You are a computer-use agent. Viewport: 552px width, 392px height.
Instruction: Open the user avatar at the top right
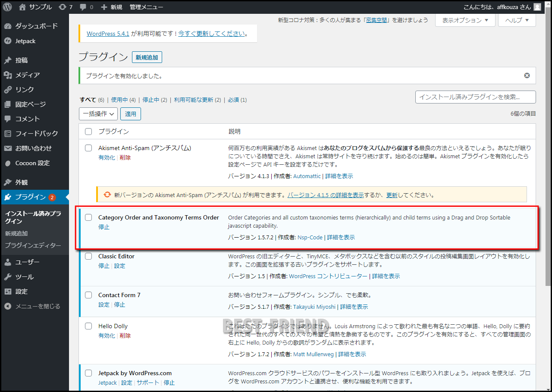click(x=537, y=7)
